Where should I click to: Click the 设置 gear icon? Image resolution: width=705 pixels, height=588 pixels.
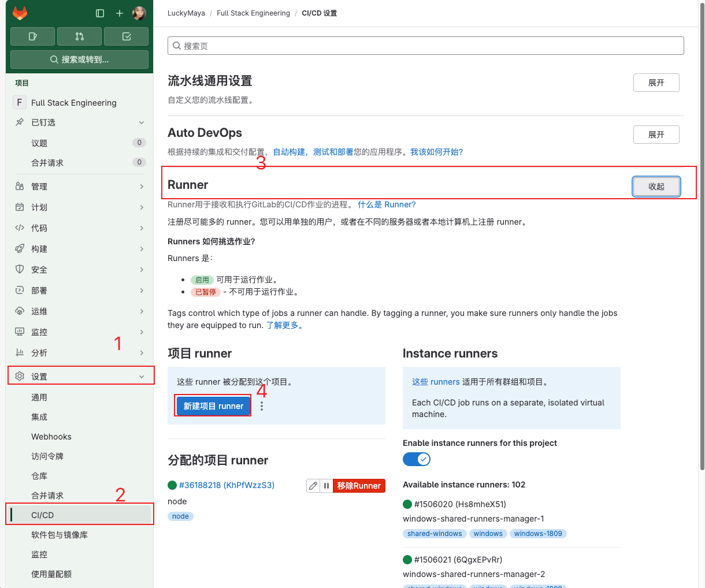20,376
